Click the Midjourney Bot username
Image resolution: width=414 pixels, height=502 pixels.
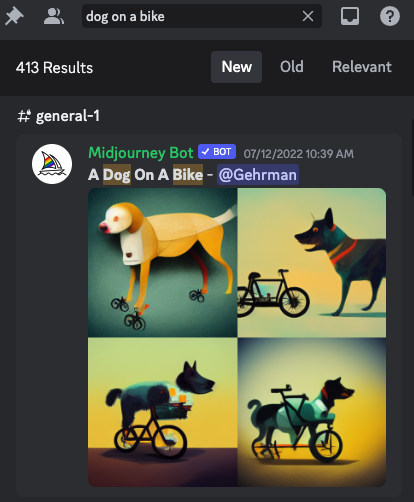[x=141, y=153]
